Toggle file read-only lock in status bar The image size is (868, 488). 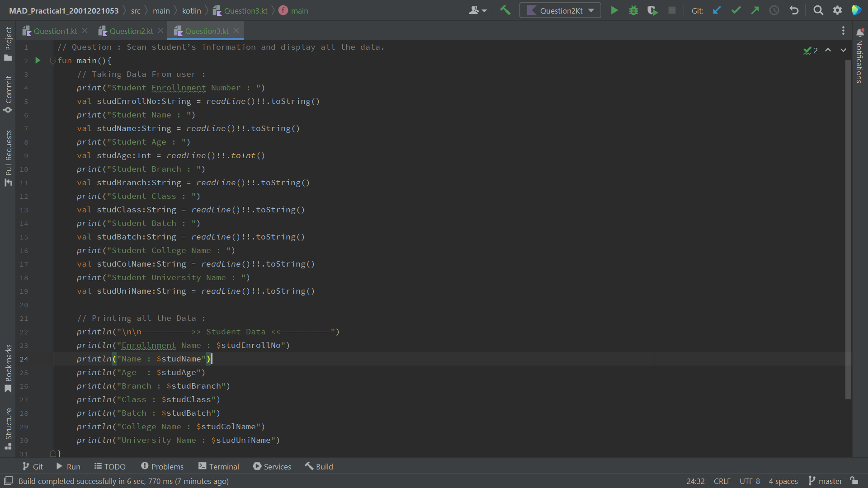pos(854,481)
